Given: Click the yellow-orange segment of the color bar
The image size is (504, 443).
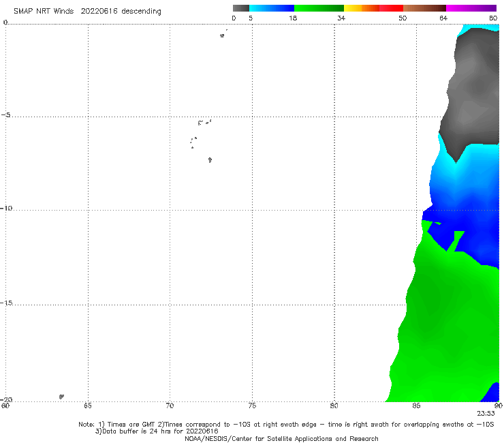Looking at the screenshot, I should pyautogui.click(x=362, y=8).
